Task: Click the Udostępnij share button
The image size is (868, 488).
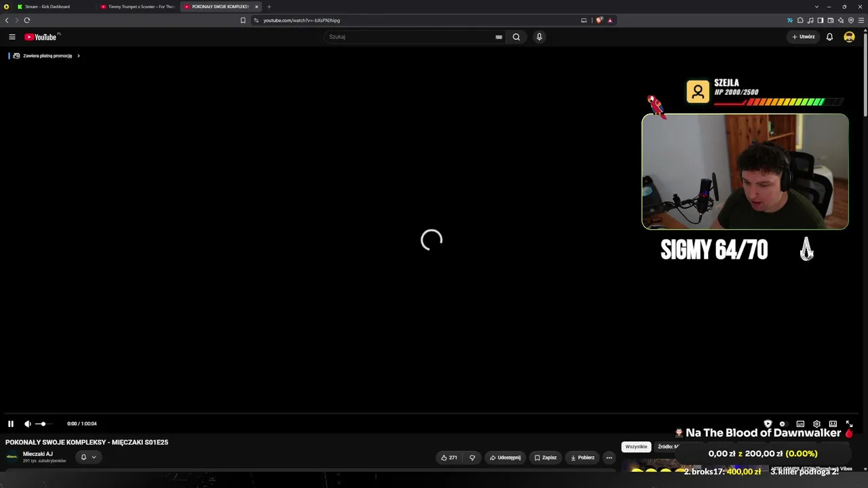Action: point(505,457)
